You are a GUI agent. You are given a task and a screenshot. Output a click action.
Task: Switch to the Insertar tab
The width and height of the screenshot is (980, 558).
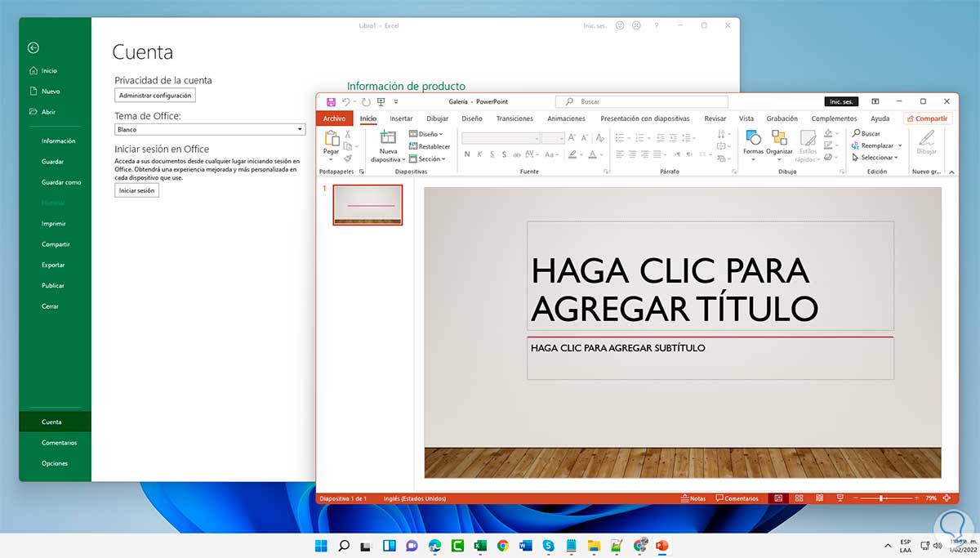(x=401, y=118)
